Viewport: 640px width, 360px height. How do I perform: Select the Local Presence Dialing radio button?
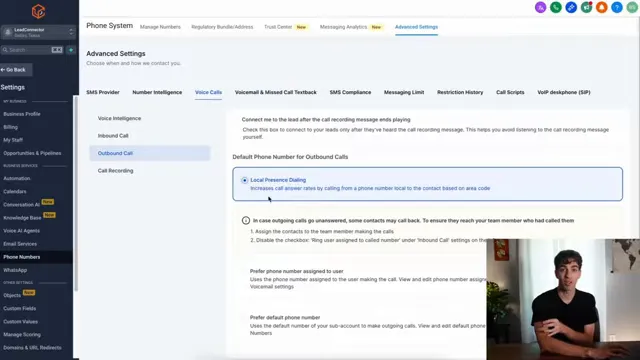point(244,180)
